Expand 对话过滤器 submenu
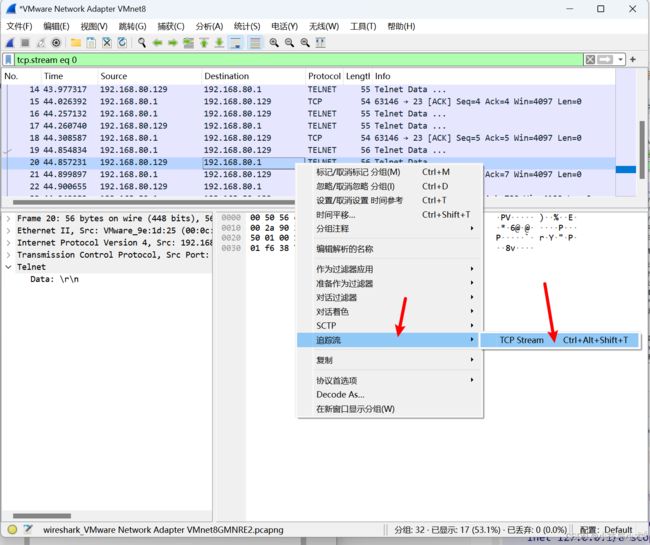 tap(388, 298)
